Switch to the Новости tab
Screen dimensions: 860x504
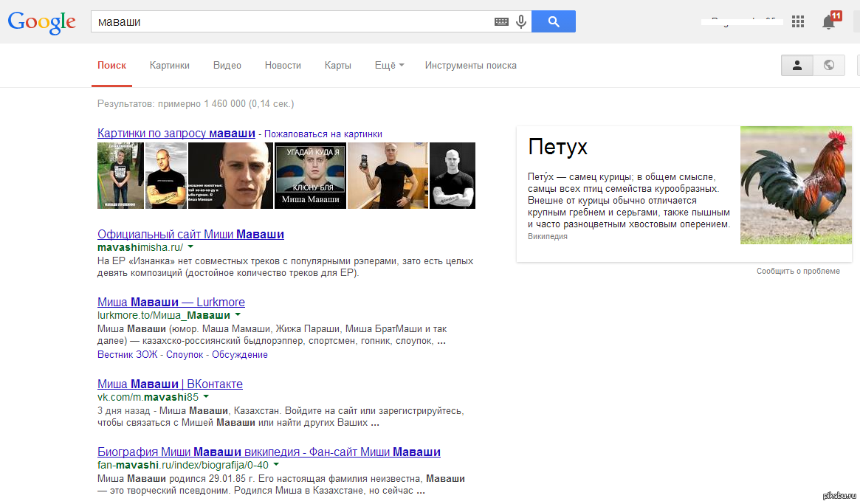tap(283, 65)
